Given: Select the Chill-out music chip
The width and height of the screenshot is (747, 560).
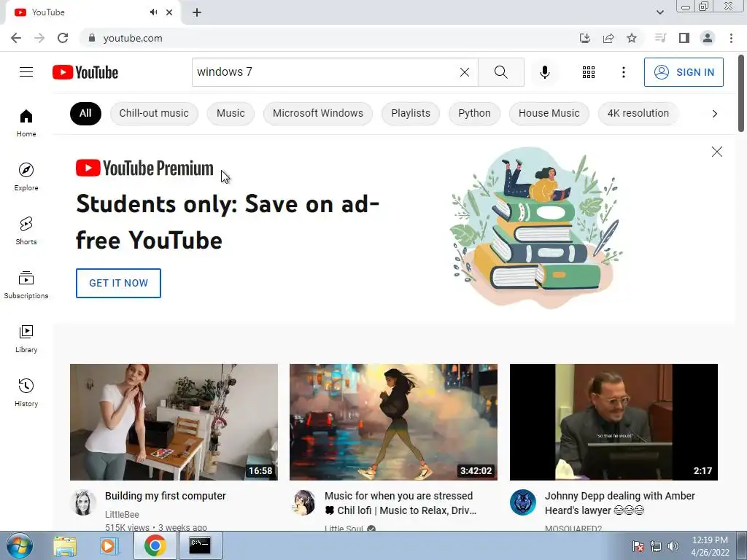Looking at the screenshot, I should [x=154, y=113].
